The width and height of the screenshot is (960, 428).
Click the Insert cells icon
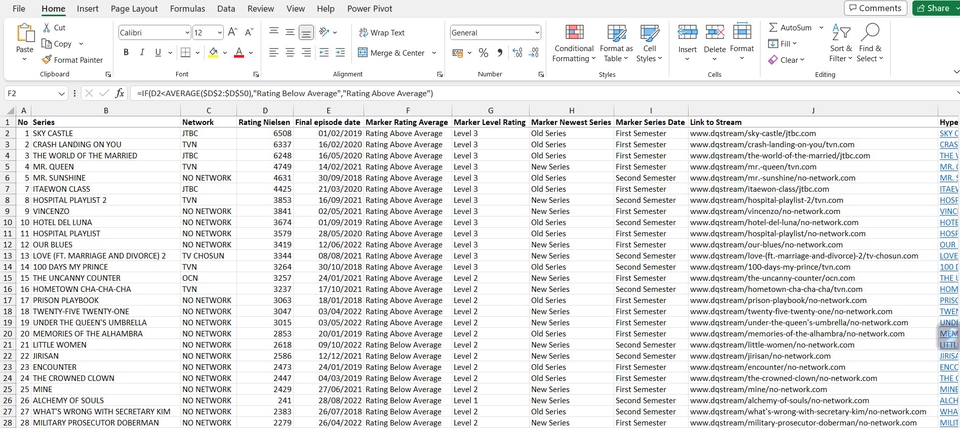(688, 32)
